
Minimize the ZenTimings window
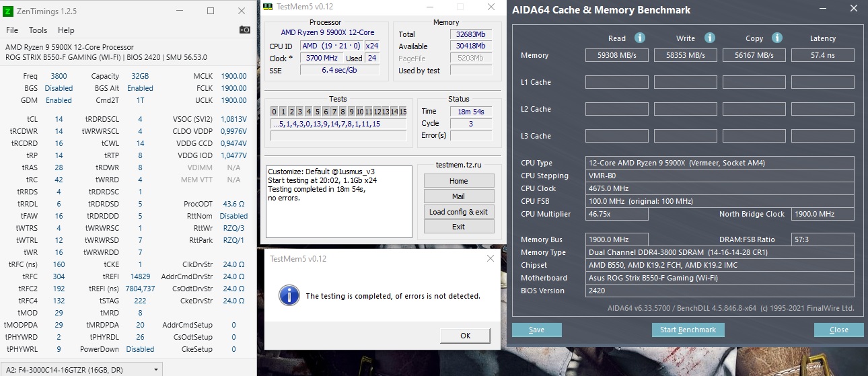(178, 11)
